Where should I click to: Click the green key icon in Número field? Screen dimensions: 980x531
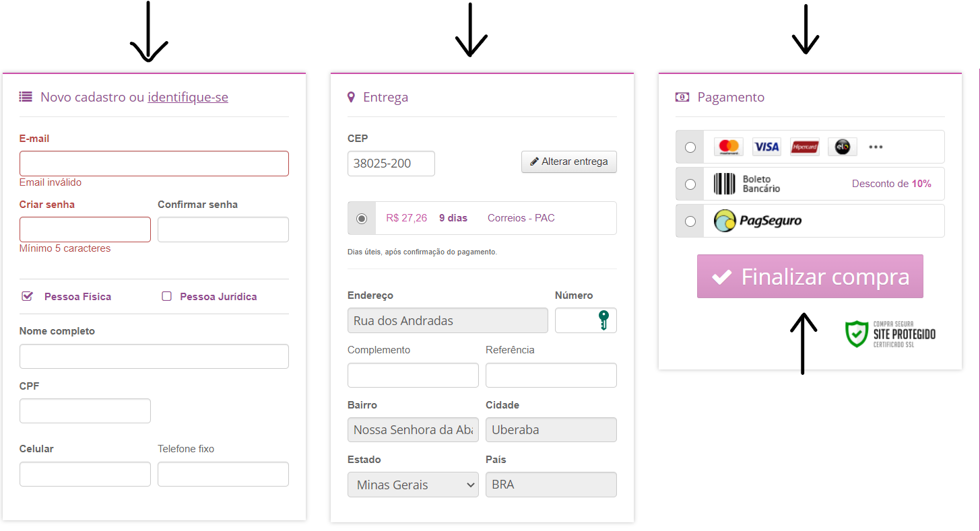point(603,320)
